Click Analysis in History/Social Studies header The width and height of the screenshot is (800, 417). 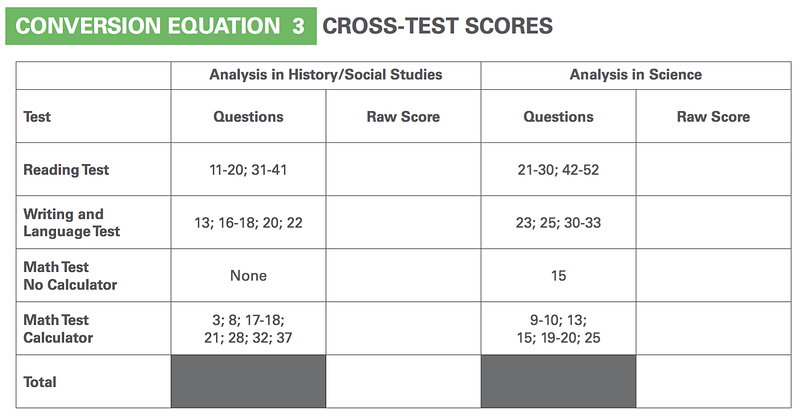coord(326,75)
